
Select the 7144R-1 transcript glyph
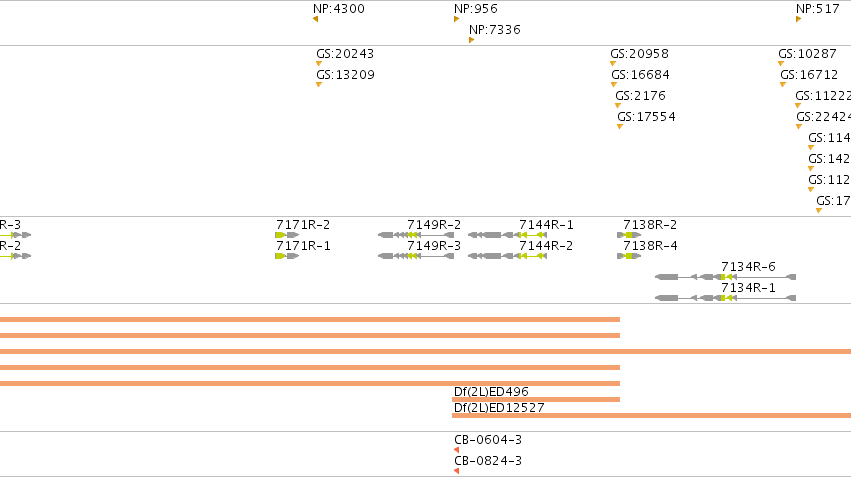(x=507, y=235)
